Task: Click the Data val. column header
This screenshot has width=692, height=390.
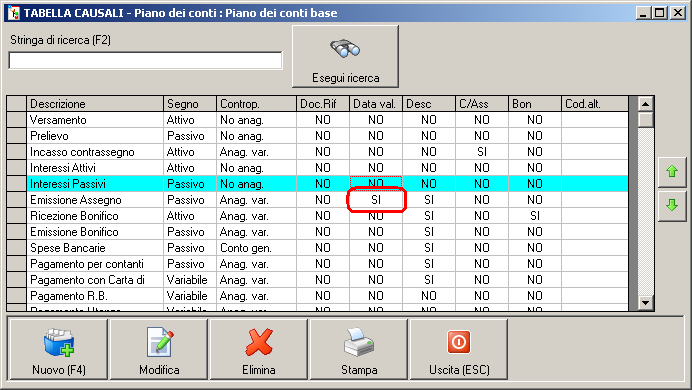Action: (x=376, y=104)
